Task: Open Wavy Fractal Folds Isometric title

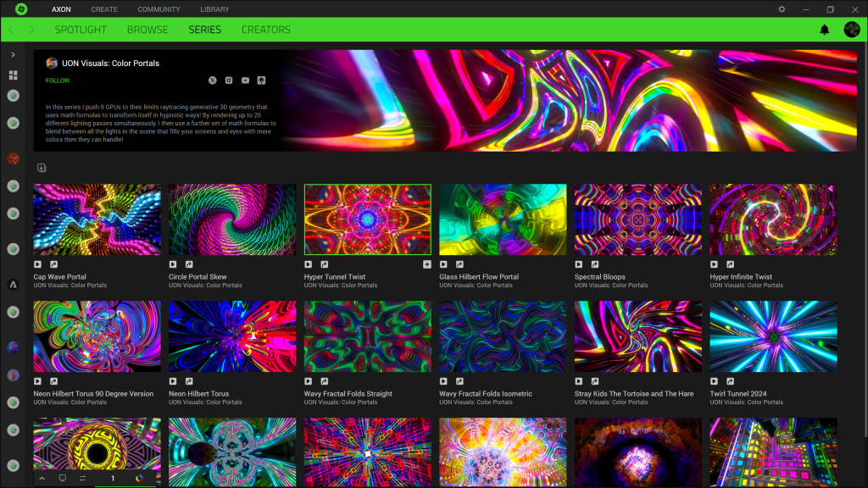Action: pyautogui.click(x=486, y=394)
